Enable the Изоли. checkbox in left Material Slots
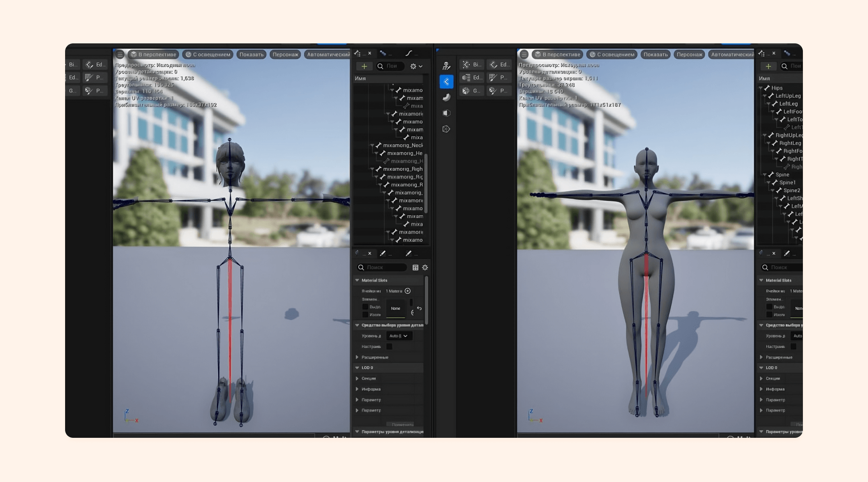The image size is (868, 482). (365, 315)
